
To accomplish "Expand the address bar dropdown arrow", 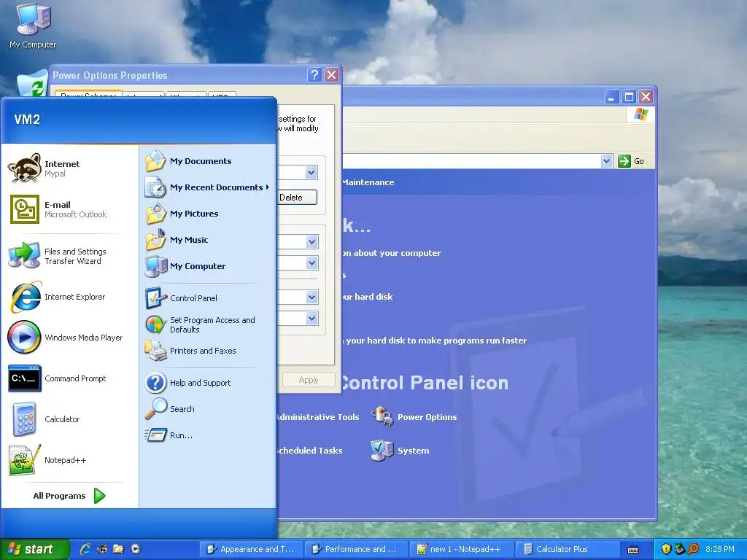I will (x=606, y=161).
